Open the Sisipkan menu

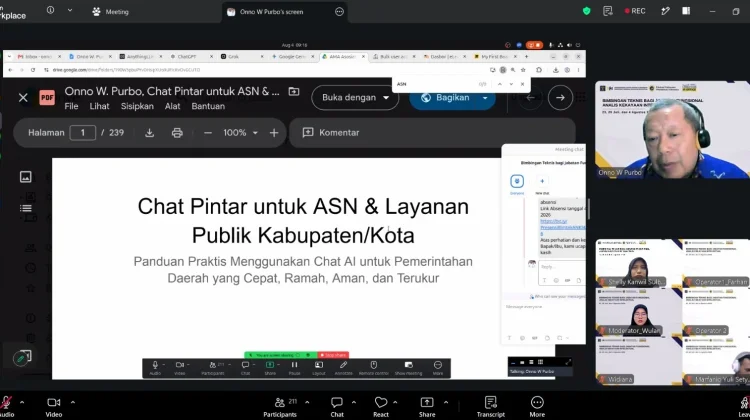[137, 106]
